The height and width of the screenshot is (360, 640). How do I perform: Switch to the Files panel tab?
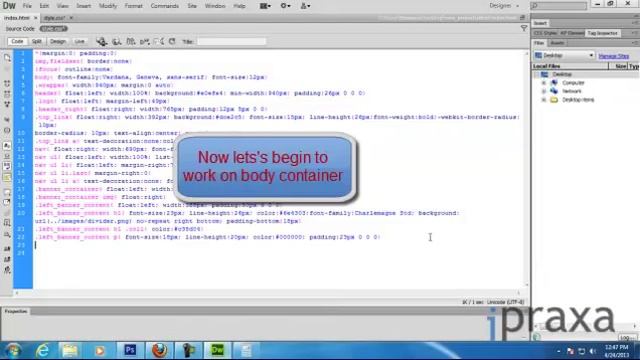[x=539, y=43]
